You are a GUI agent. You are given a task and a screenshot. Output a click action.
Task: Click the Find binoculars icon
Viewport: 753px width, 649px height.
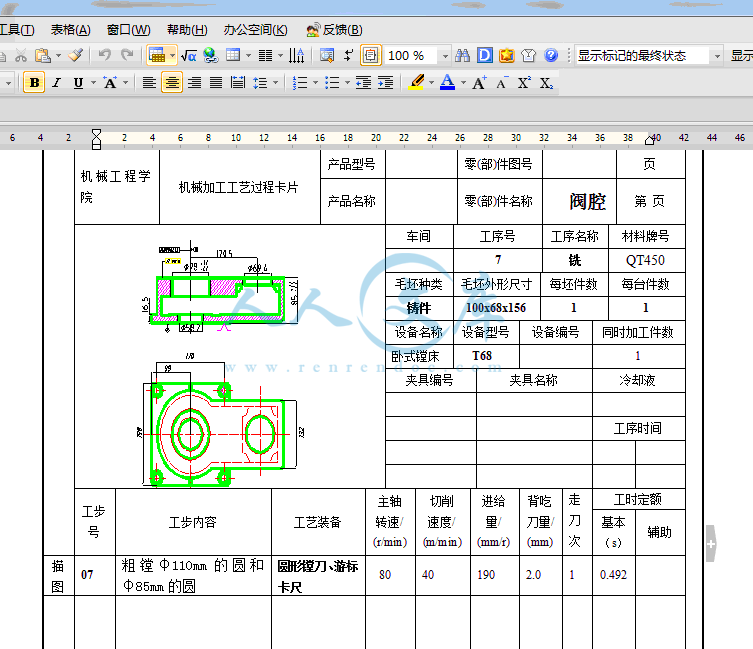coord(462,56)
